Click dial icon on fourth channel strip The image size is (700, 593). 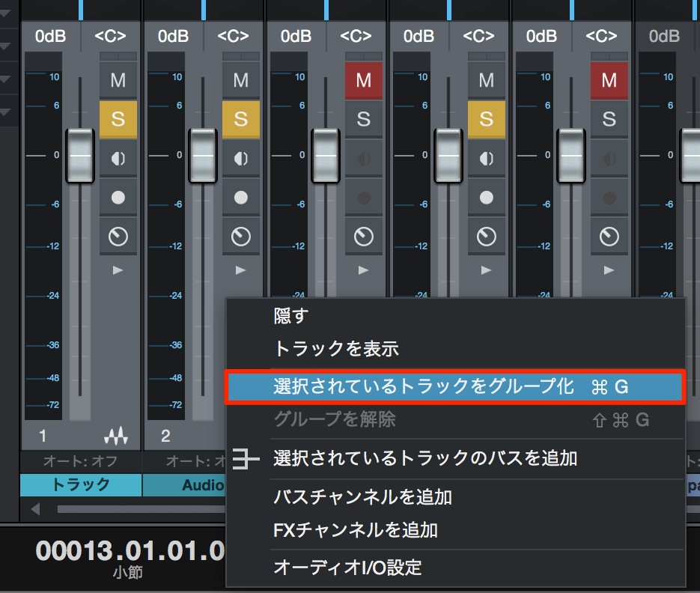(x=486, y=236)
